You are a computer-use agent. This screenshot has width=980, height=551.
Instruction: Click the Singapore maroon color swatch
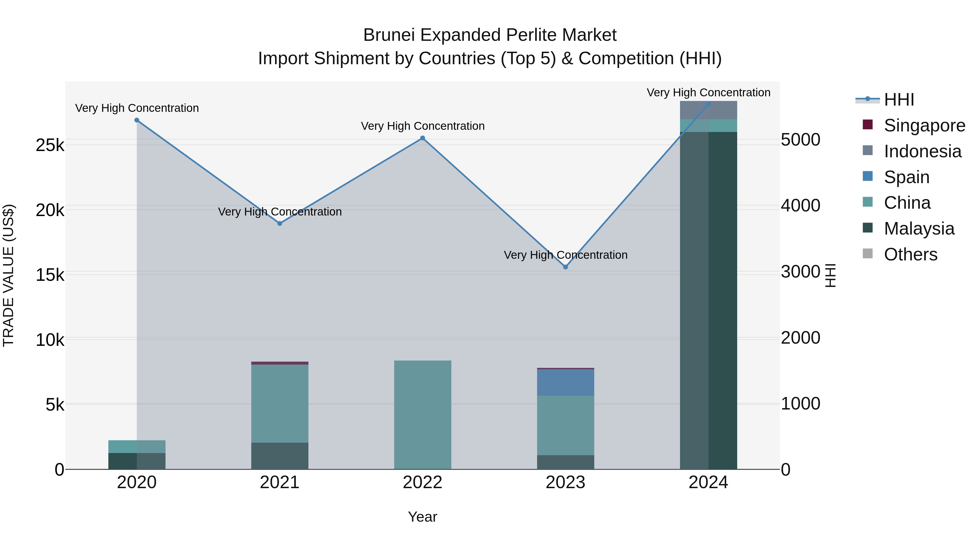pos(868,124)
